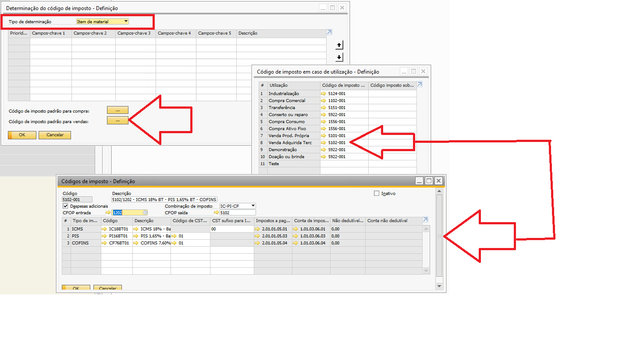Click the chooser icon inside CFOP entrada field
This screenshot has width=644, height=347.
click(x=145, y=212)
